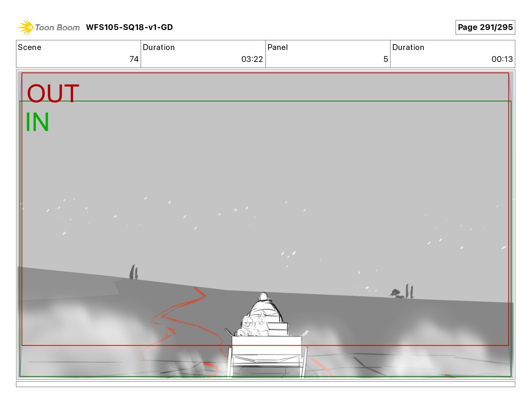Click the red 'OUT' camera label
The height and width of the screenshot is (411, 532).
pyautogui.click(x=53, y=93)
